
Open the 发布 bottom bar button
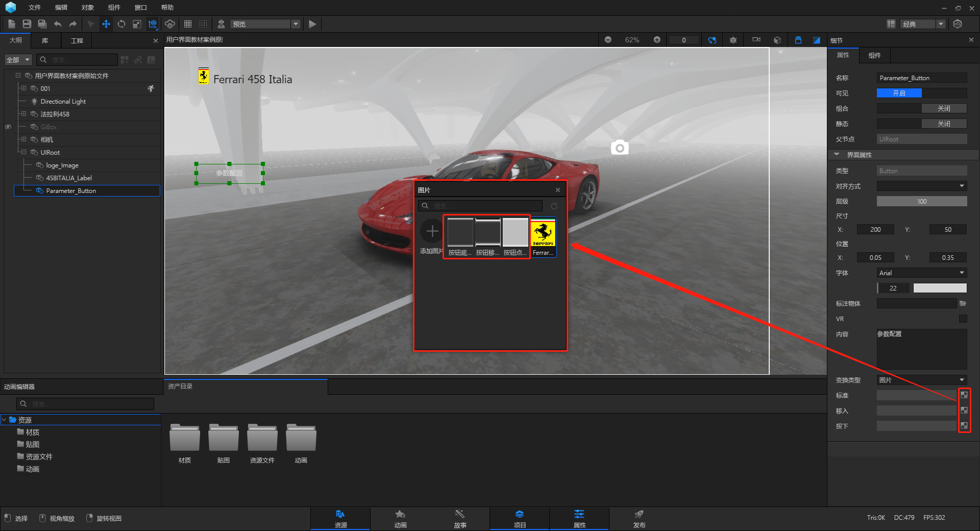pos(639,519)
